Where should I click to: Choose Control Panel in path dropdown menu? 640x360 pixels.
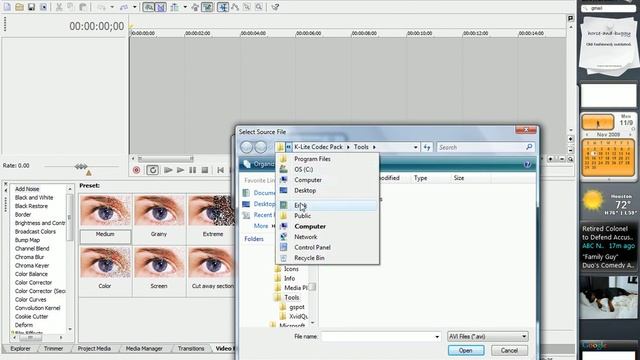click(327, 248)
